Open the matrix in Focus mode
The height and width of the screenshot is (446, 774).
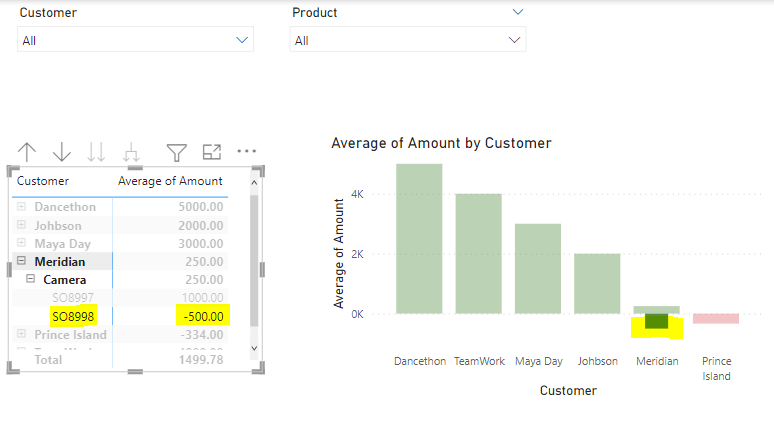click(x=212, y=152)
